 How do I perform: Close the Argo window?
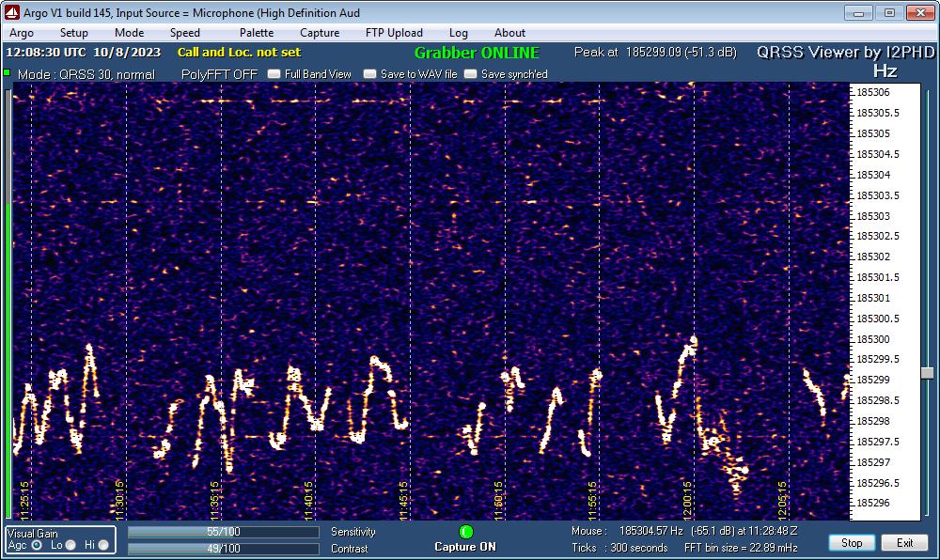click(x=920, y=12)
